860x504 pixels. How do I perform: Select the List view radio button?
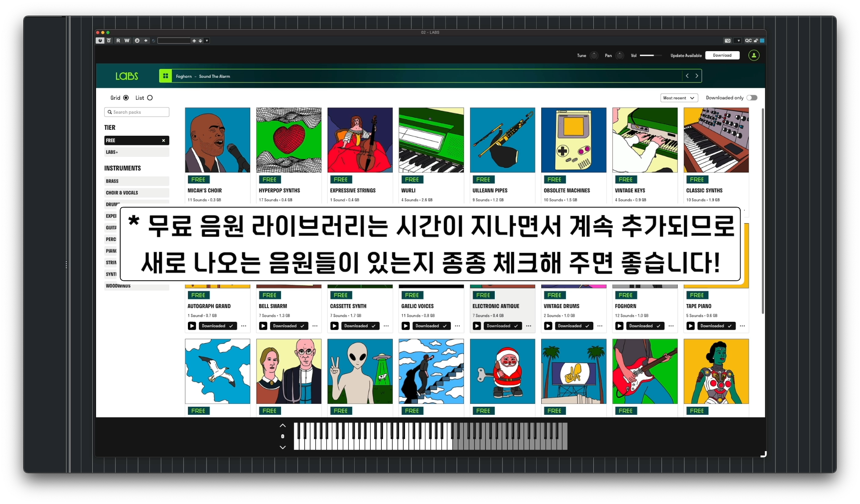150,98
